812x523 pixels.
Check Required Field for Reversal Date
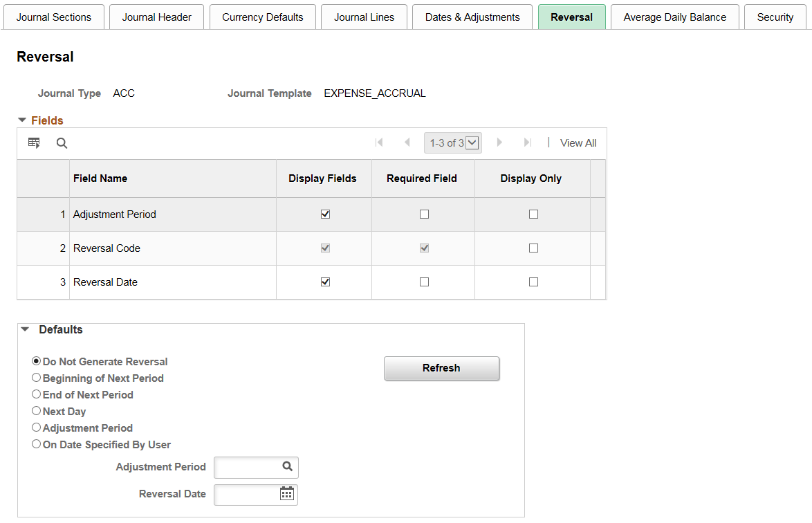pos(424,282)
